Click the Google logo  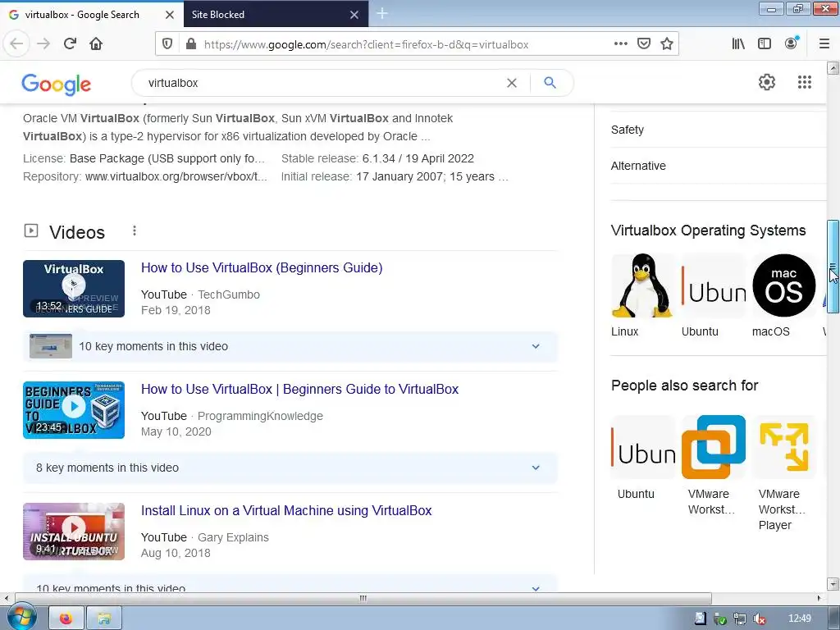pos(57,84)
